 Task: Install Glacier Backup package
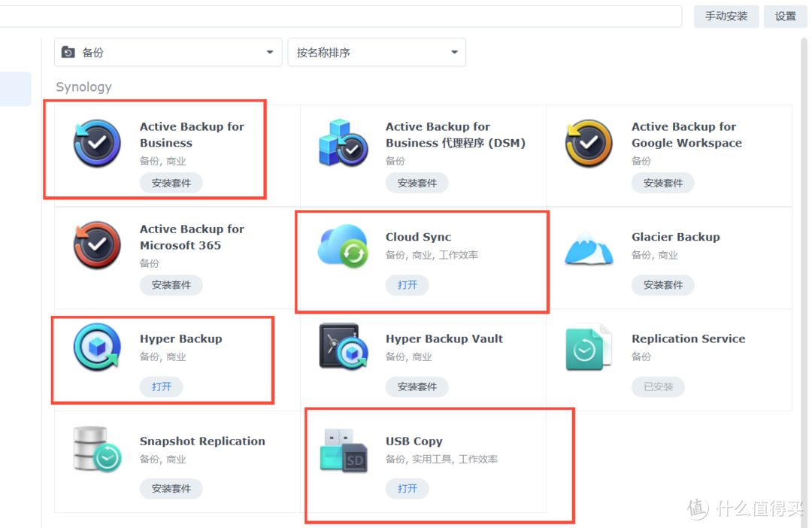(x=663, y=285)
